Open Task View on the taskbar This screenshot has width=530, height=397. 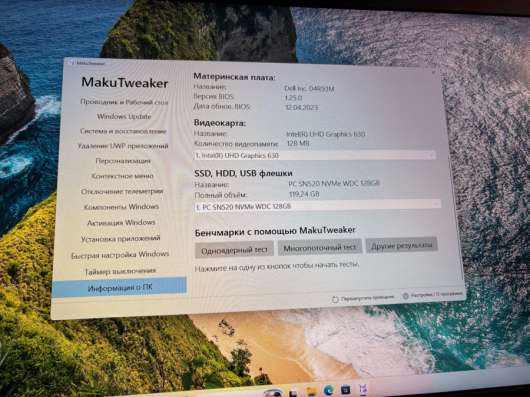293,393
